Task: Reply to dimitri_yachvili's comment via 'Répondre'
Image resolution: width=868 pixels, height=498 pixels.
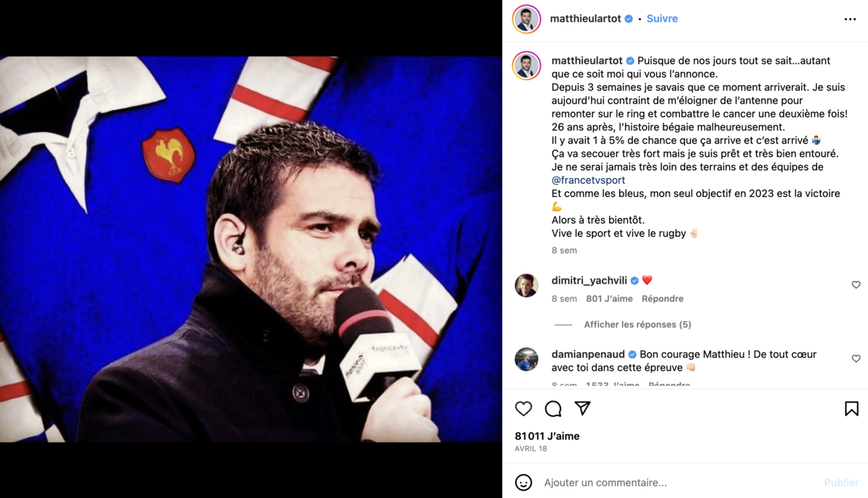Action: (x=663, y=299)
